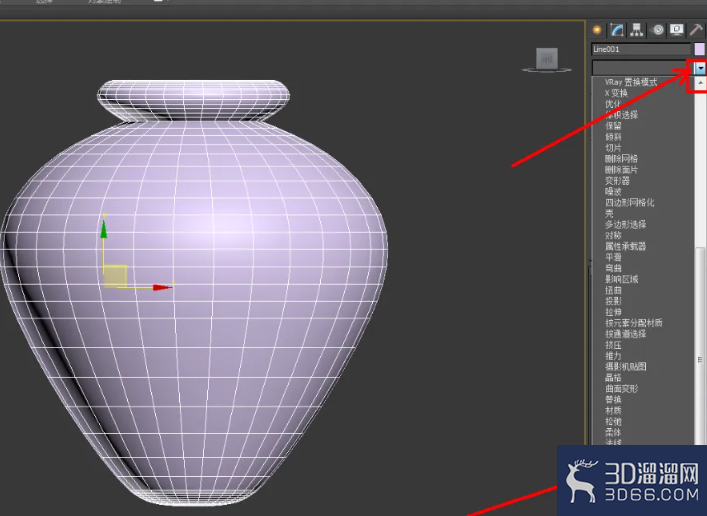Switch to the Modify panel icon
The image size is (707, 516).
click(x=618, y=30)
